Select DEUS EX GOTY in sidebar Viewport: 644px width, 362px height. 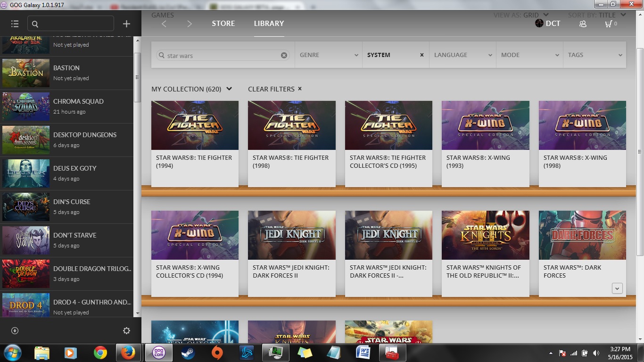(x=67, y=173)
